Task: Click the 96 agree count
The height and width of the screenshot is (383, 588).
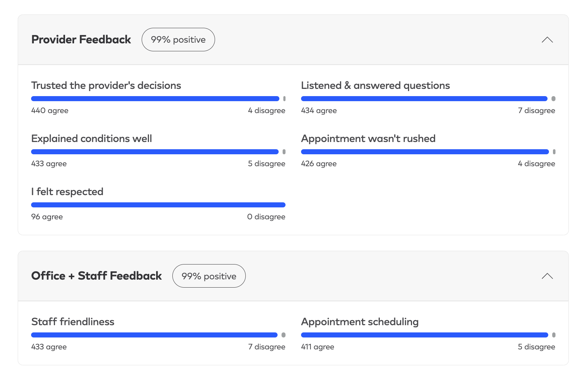Action: 47,217
